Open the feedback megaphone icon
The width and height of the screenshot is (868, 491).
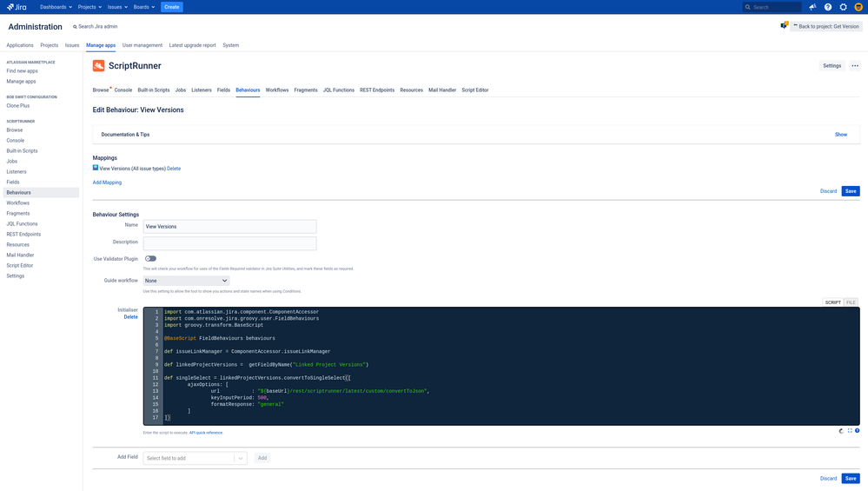[812, 7]
